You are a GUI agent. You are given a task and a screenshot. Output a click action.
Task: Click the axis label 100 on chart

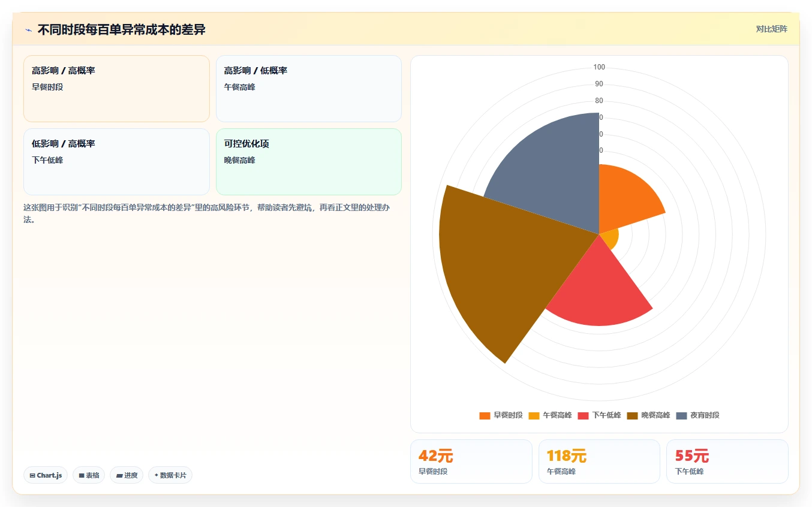click(x=599, y=67)
